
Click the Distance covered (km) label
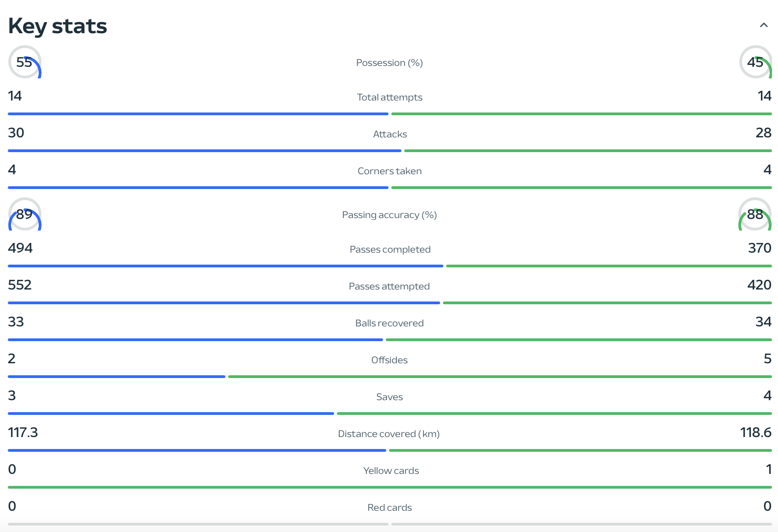[389, 434]
